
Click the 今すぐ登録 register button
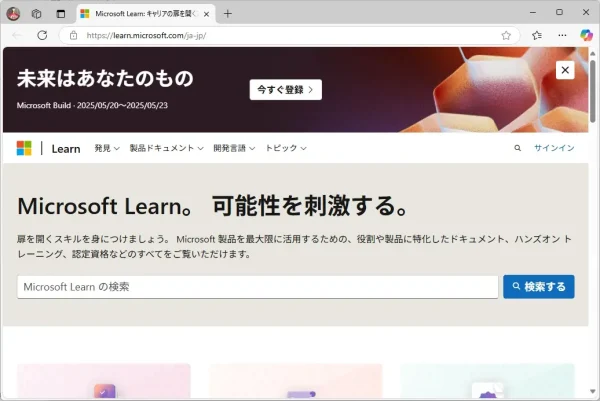(x=285, y=90)
